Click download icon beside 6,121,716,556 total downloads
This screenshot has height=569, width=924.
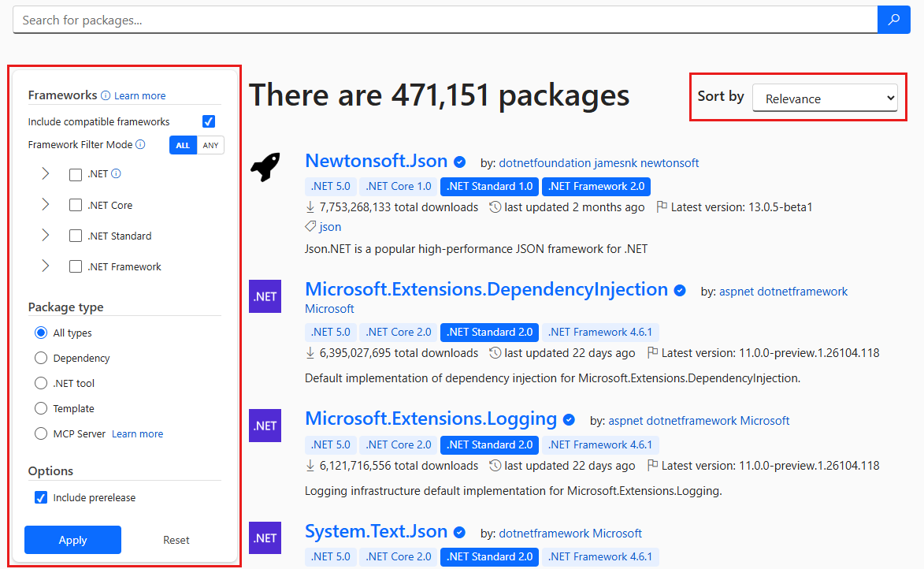[x=310, y=465]
